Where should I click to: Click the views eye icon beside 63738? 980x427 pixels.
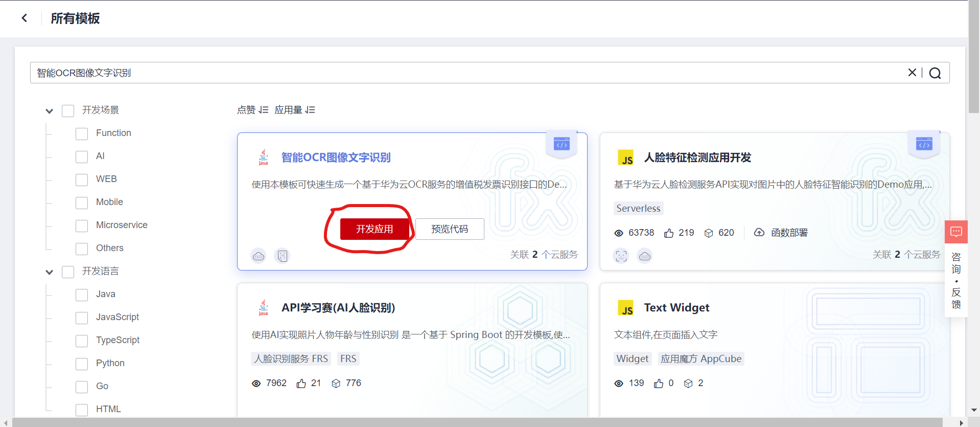619,233
